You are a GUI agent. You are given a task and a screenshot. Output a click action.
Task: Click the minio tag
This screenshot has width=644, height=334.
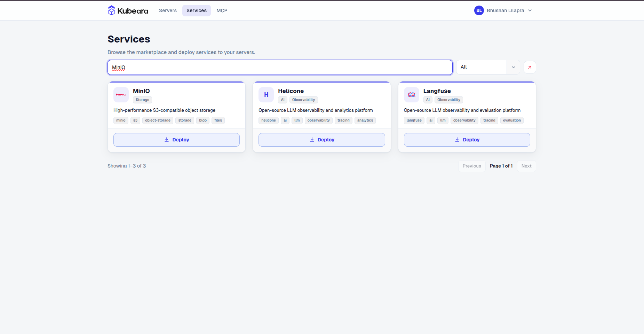pos(121,121)
